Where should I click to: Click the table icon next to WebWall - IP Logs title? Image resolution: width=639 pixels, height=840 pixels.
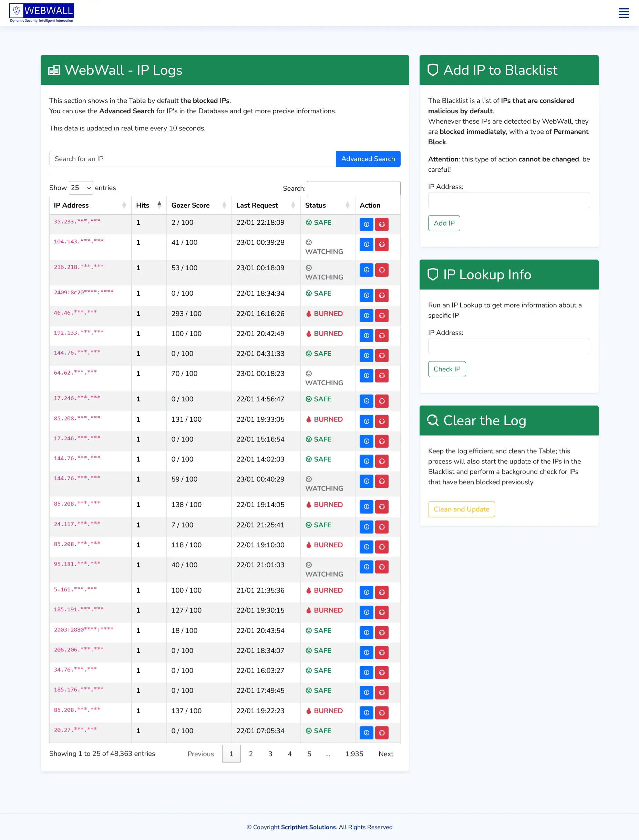[54, 70]
